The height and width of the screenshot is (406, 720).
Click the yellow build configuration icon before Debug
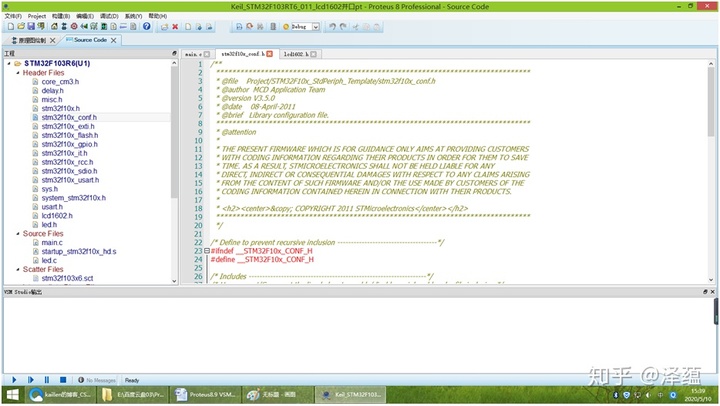pos(286,27)
